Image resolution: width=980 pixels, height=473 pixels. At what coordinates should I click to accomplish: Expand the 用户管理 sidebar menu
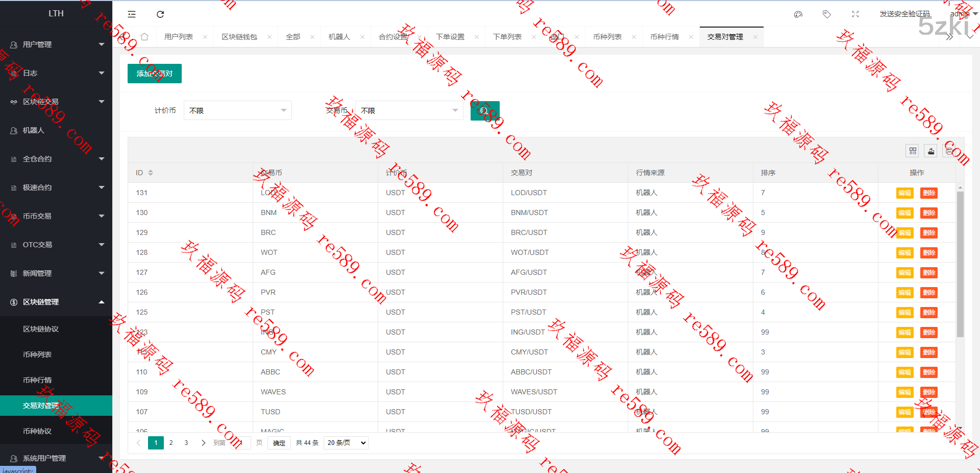coord(56,44)
